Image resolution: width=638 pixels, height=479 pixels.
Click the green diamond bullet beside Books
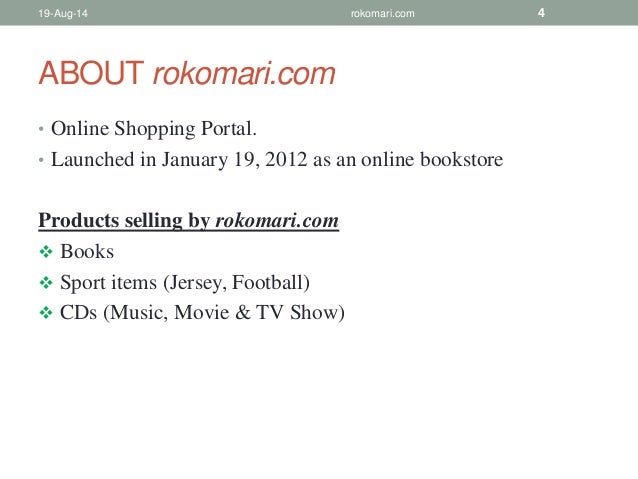(x=46, y=252)
